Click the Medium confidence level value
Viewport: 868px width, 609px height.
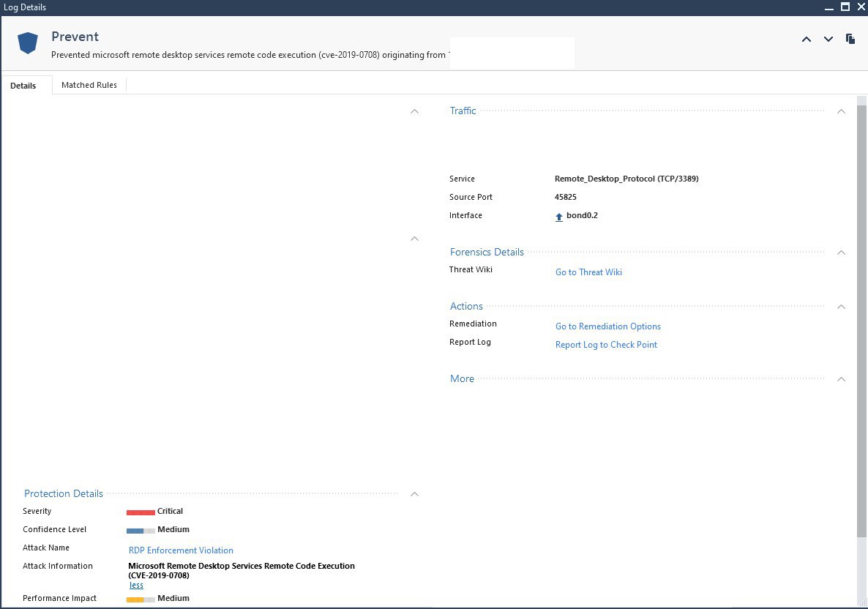pos(173,529)
